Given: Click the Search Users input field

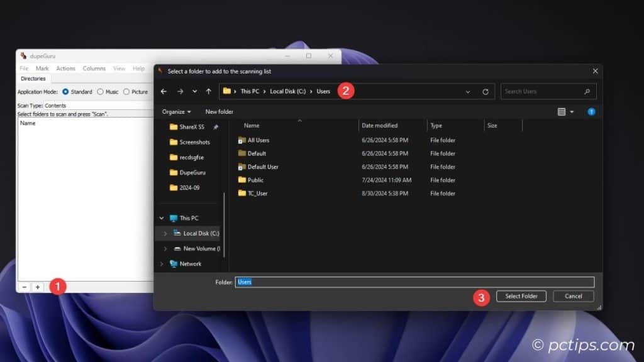Looking at the screenshot, I should coord(542,92).
